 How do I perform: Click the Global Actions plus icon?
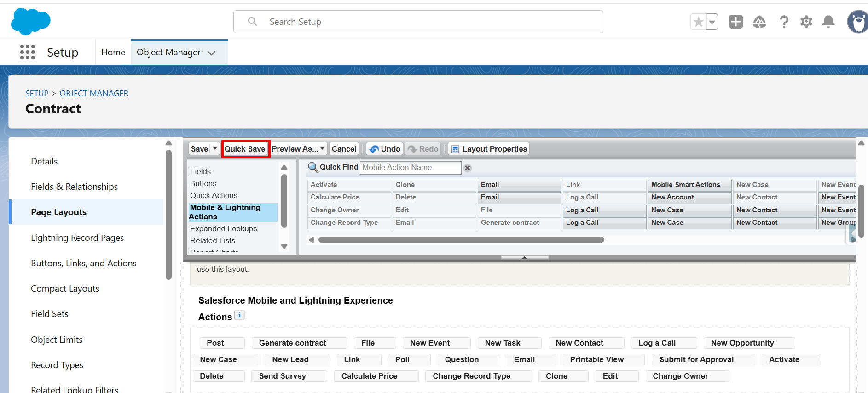tap(735, 22)
